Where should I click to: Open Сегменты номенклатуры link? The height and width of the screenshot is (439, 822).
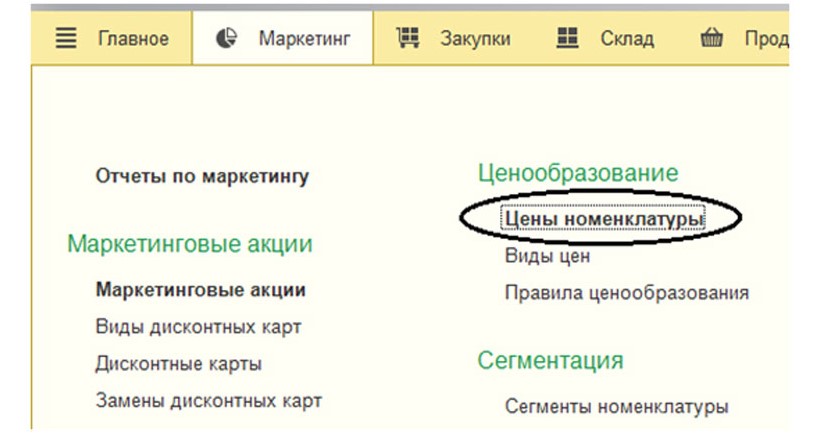click(x=616, y=406)
